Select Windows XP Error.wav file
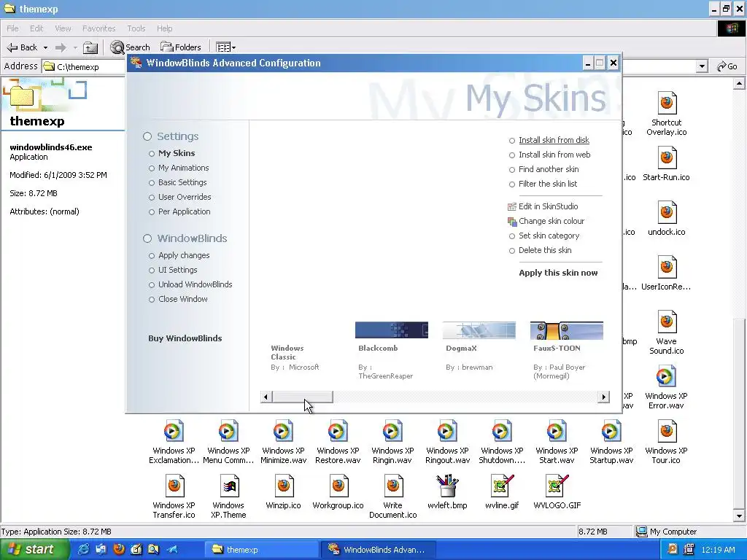Image resolution: width=747 pixels, height=560 pixels. pyautogui.click(x=667, y=377)
